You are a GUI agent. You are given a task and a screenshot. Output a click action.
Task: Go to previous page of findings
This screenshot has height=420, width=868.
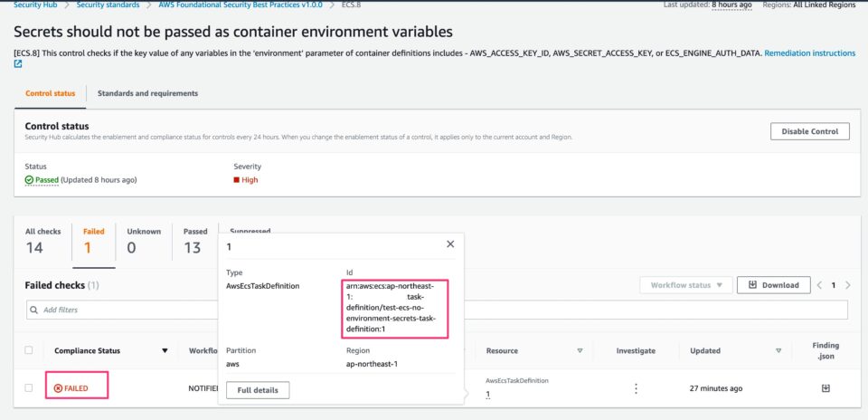(x=819, y=285)
